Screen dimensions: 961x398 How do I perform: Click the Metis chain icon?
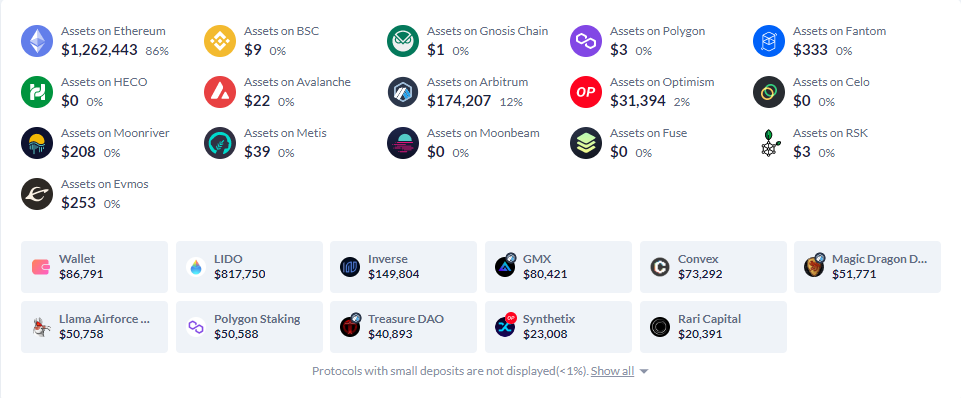click(x=220, y=143)
